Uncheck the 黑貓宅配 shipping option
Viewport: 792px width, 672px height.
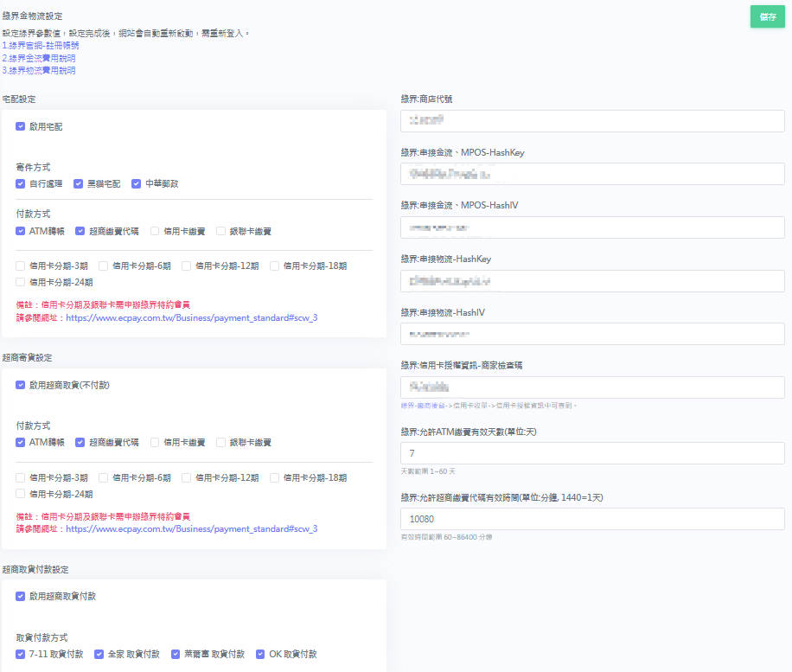(79, 183)
